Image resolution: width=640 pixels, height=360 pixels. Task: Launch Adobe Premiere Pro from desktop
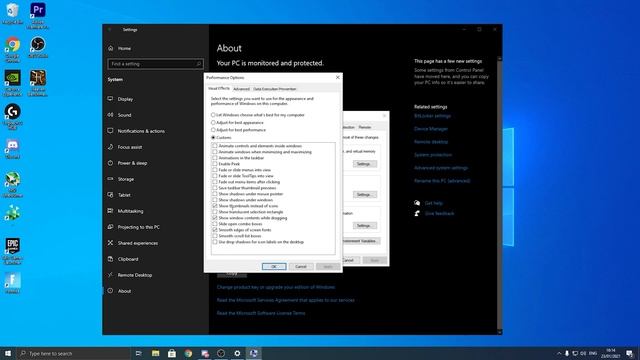pyautogui.click(x=38, y=16)
